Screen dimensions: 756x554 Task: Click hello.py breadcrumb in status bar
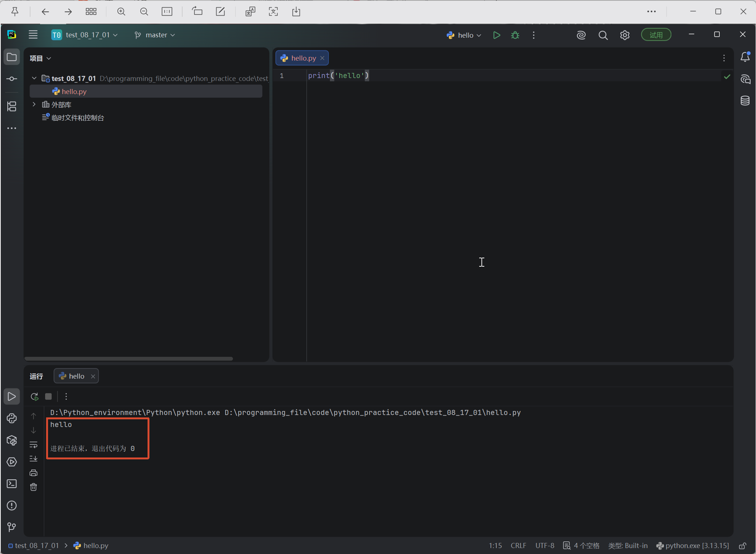pos(91,546)
